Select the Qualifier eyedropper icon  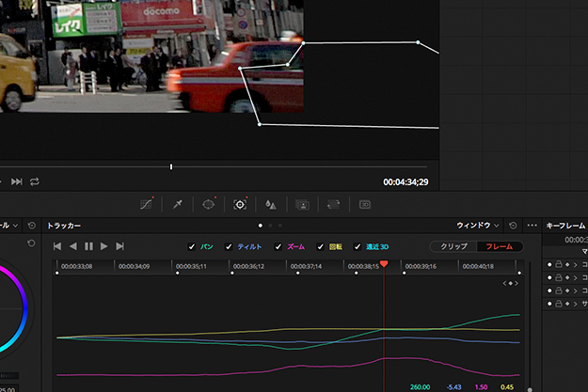point(178,203)
